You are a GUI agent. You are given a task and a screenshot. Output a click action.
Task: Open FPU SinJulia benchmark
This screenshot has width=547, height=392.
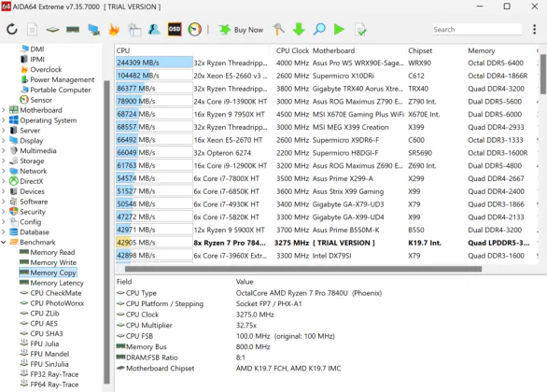tap(49, 364)
